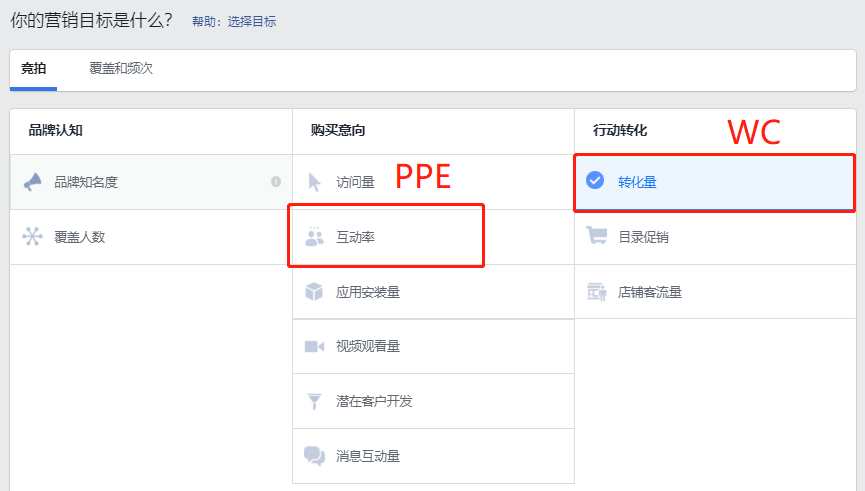Image resolution: width=865 pixels, height=491 pixels.
Task: Choose the 店铺客流量 objective text
Action: point(650,292)
